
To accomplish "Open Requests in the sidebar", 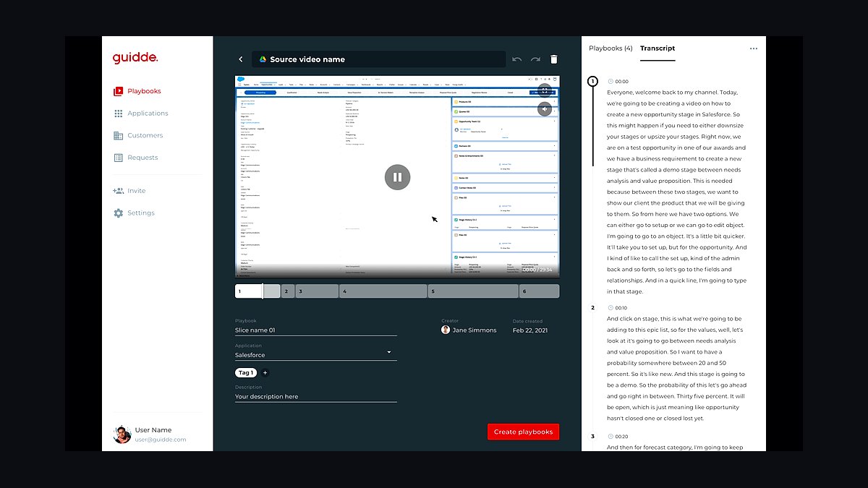I will pos(135,158).
